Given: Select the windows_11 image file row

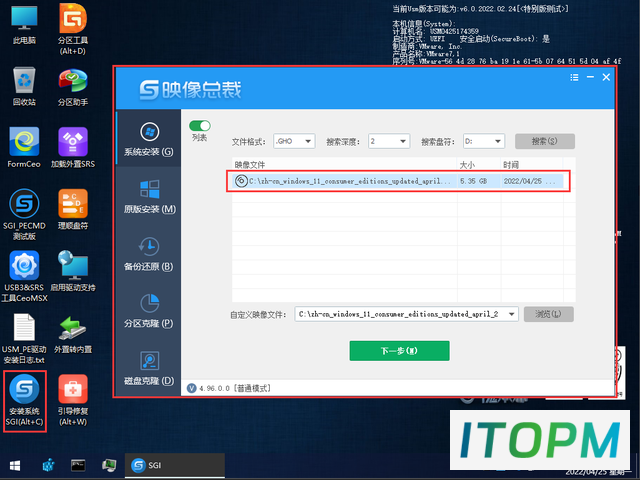Looking at the screenshot, I should (398, 181).
